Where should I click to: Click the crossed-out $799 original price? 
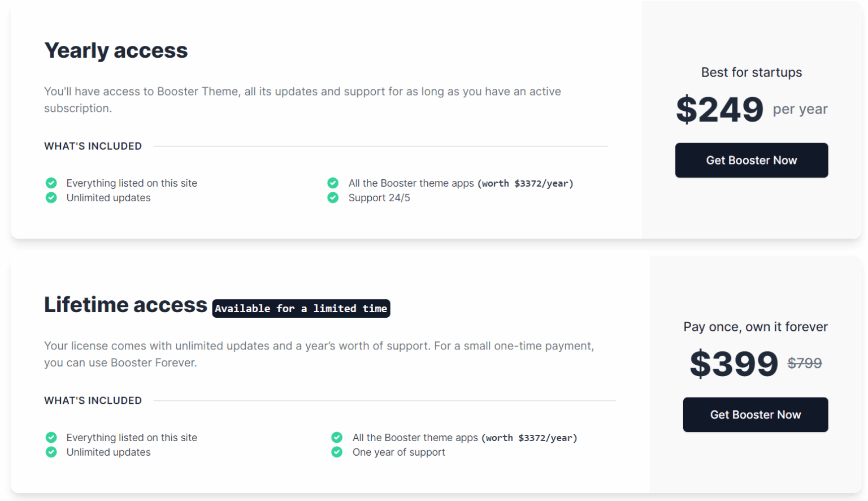805,364
